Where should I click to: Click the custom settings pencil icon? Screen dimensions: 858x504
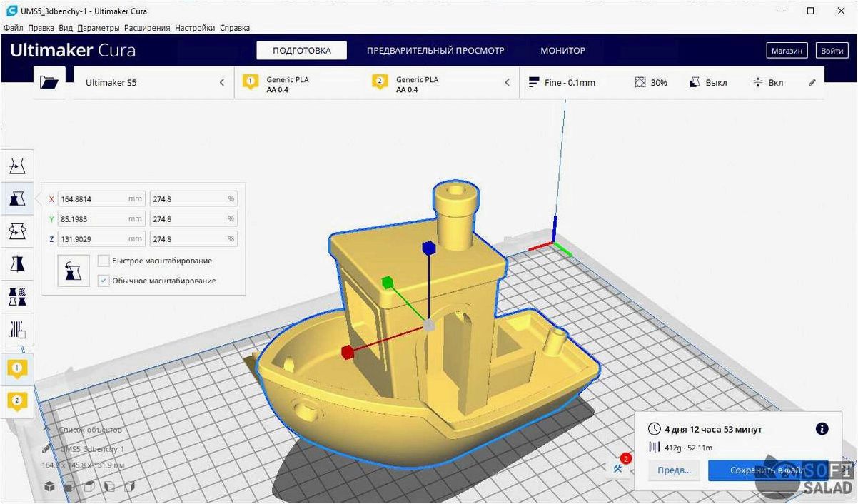(x=812, y=83)
